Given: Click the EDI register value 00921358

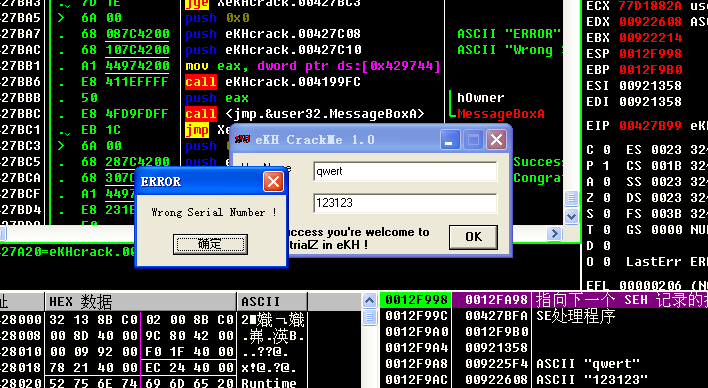Looking at the screenshot, I should tap(650, 102).
